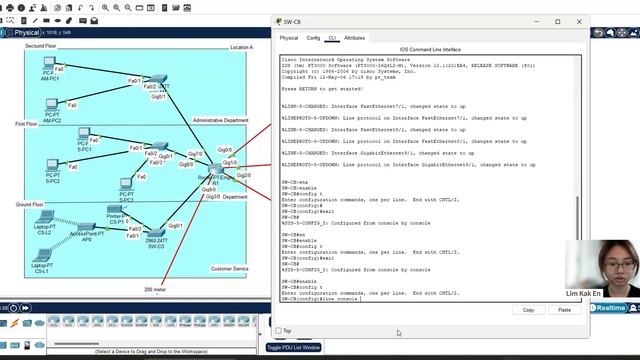The height and width of the screenshot is (360, 640).
Task: Click the 200 meter cable label
Action: [155, 289]
